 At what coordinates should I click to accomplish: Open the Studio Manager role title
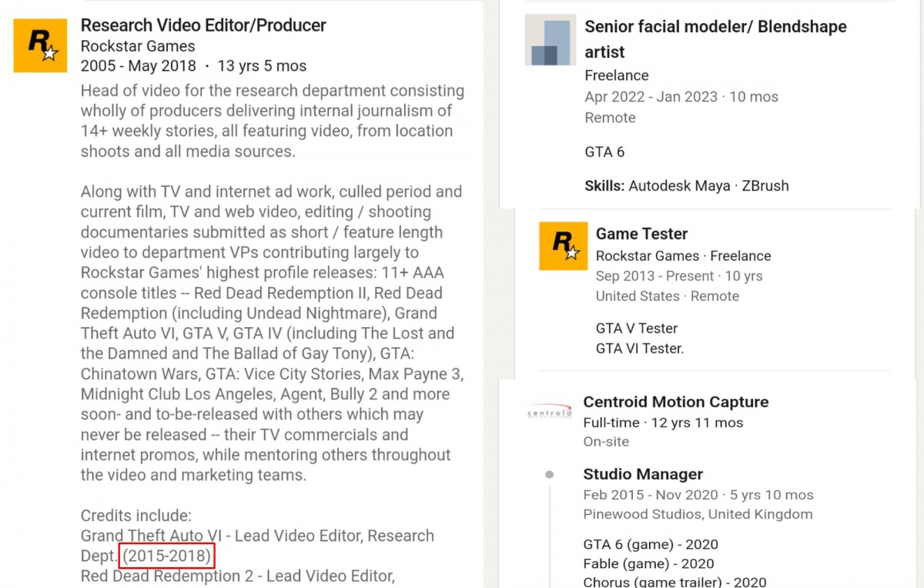pos(643,474)
